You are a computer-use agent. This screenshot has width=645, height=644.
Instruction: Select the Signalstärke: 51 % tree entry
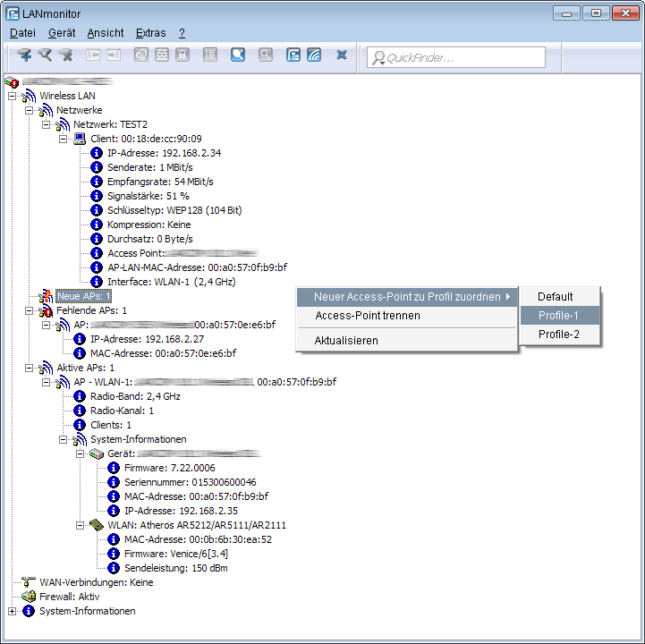[149, 196]
